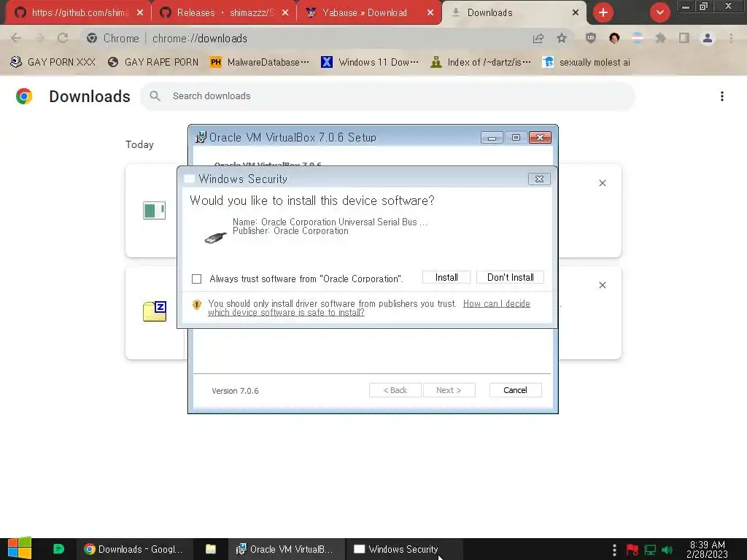Image resolution: width=747 pixels, height=560 pixels.
Task: Open the tab search dropdown arrow
Action: (659, 12)
